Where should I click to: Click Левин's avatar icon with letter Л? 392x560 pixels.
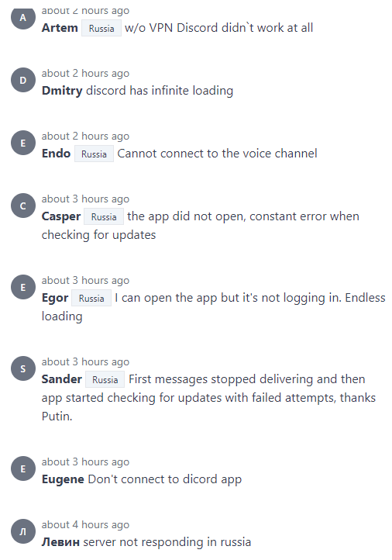(23, 531)
